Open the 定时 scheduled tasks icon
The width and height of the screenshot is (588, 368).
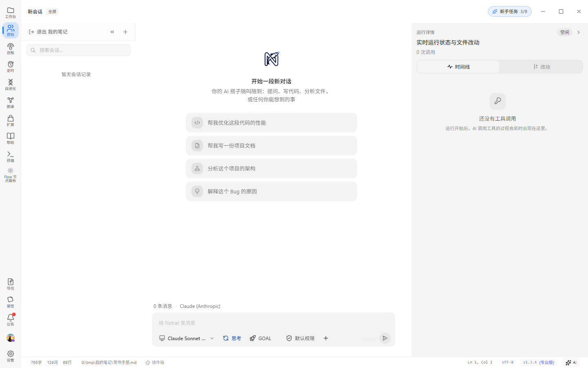[11, 67]
